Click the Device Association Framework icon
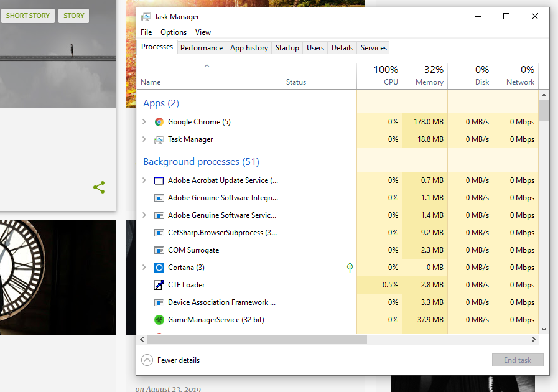The height and width of the screenshot is (392, 558). point(159,302)
